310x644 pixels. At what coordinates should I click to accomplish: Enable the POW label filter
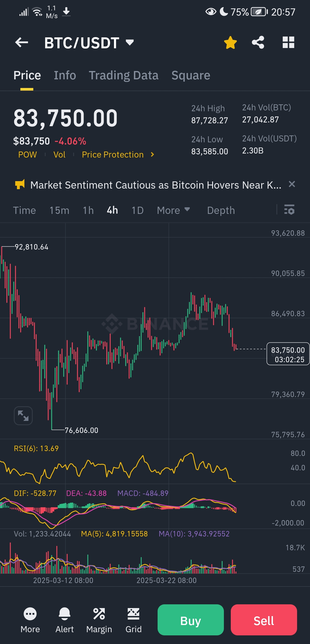click(27, 154)
